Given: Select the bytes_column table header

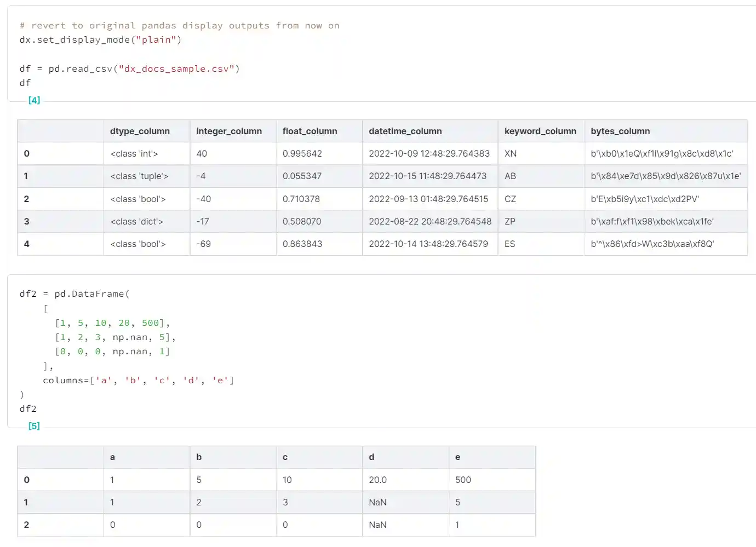Looking at the screenshot, I should coord(620,131).
